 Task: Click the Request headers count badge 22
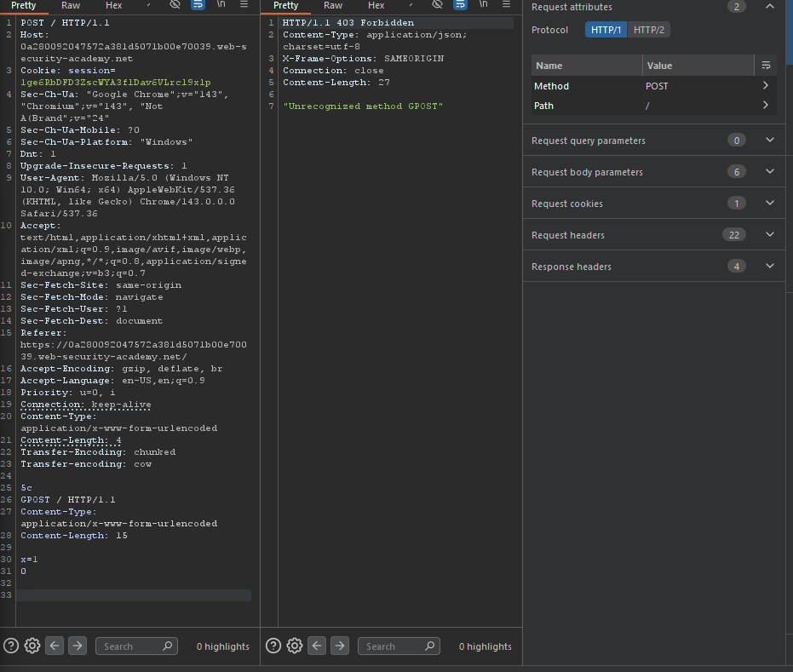pyautogui.click(x=734, y=234)
